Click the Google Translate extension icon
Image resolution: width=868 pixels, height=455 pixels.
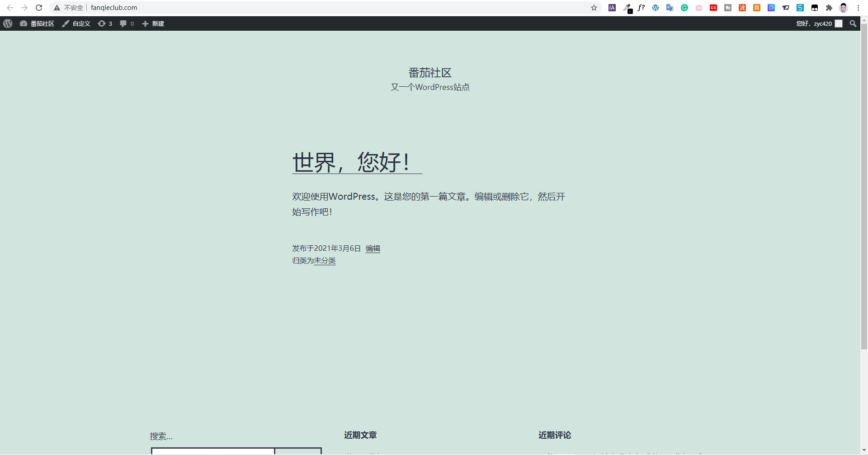click(x=670, y=7)
